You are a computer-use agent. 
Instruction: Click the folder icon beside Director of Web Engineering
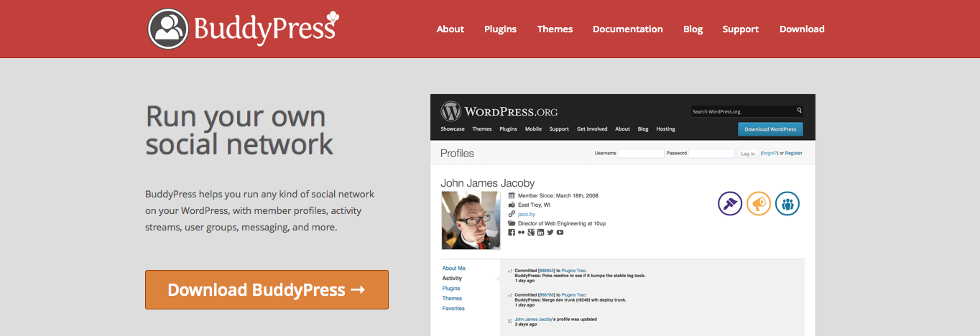(x=512, y=223)
